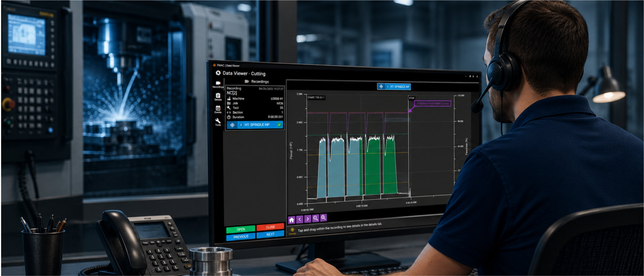
Task: Click the red CLOSE button
Action: pyautogui.click(x=270, y=227)
